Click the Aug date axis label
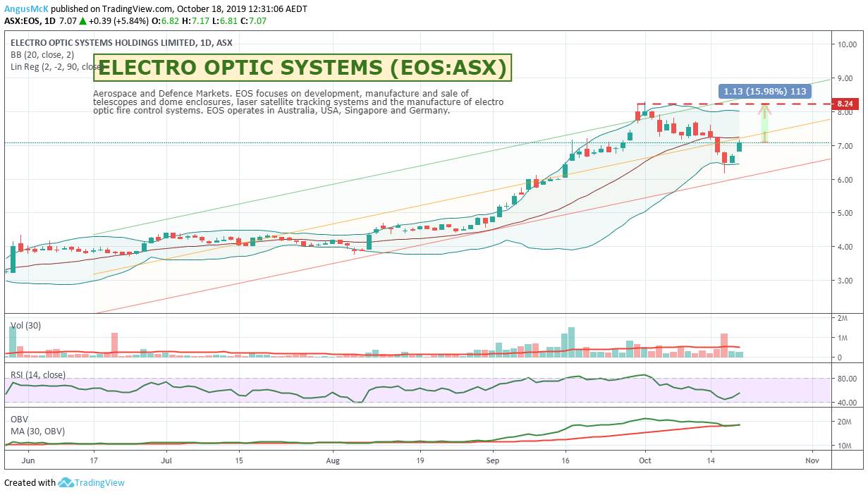Screen dimensions: 868x495 (333, 459)
